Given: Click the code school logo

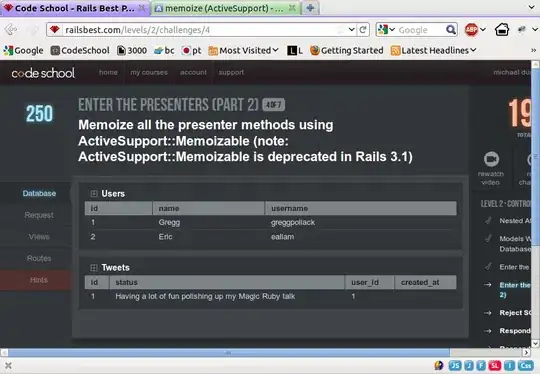Looking at the screenshot, I should [x=43, y=73].
